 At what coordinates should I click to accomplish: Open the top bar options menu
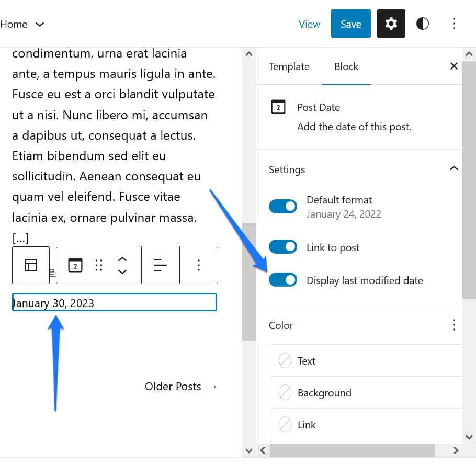454,24
